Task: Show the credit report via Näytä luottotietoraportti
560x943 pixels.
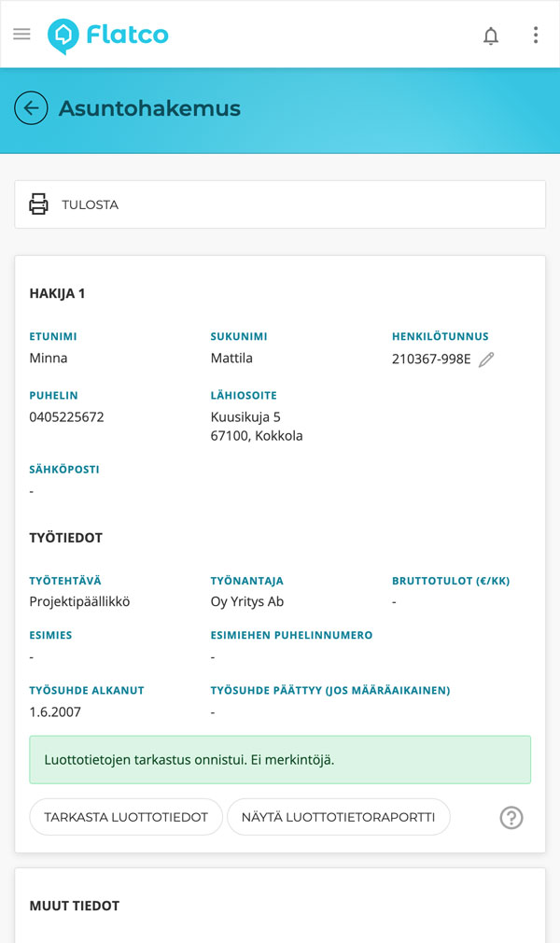Action: (338, 817)
